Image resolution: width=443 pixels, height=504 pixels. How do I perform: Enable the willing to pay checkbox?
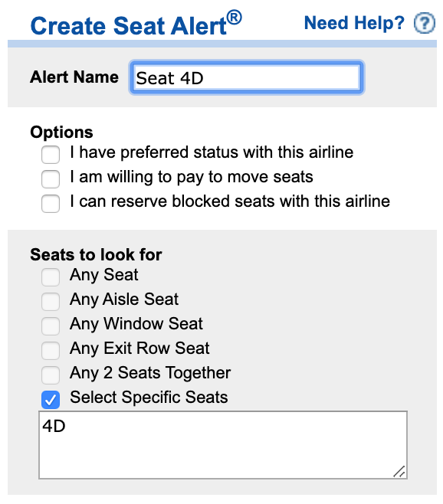(x=51, y=178)
